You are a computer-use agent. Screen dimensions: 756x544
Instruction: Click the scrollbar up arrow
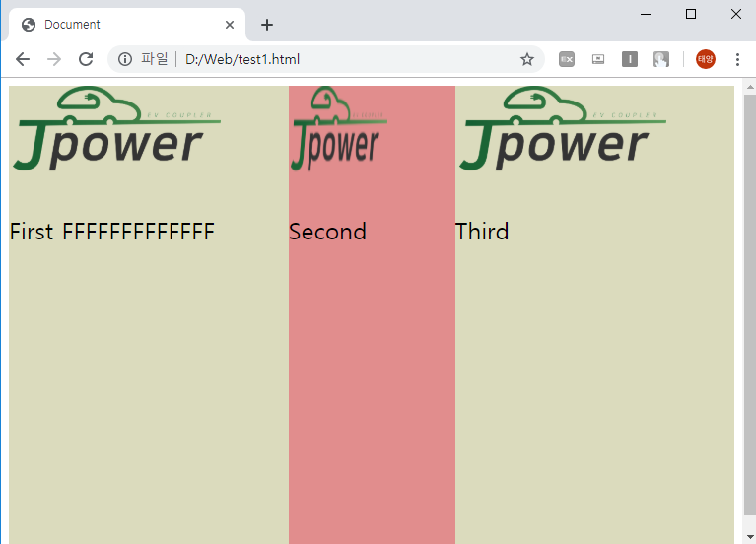[750, 88]
